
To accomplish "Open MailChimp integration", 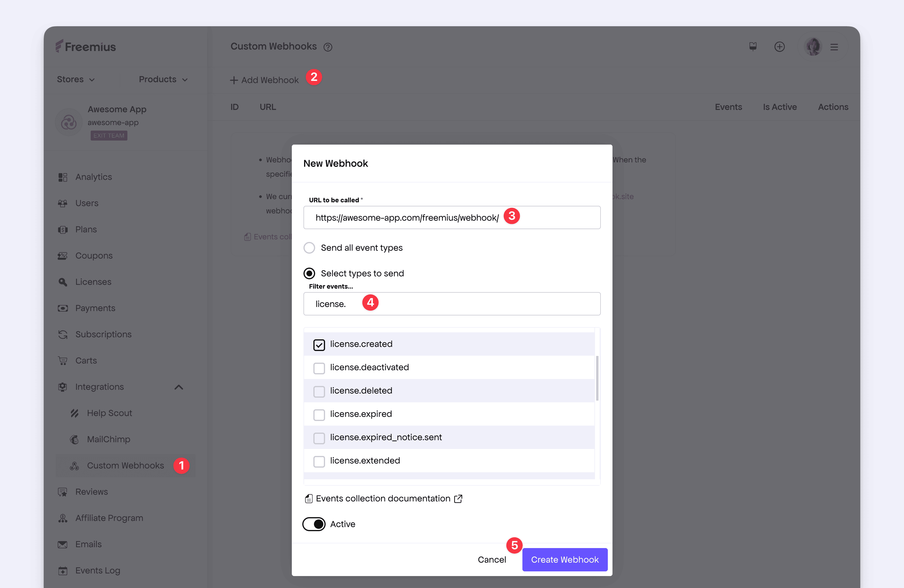I will [x=108, y=439].
